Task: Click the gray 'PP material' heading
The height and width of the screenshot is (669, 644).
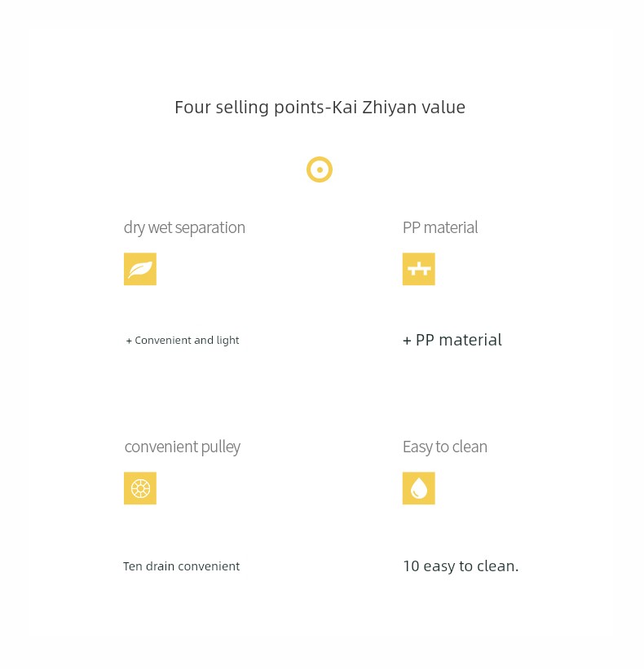Action: coord(440,227)
